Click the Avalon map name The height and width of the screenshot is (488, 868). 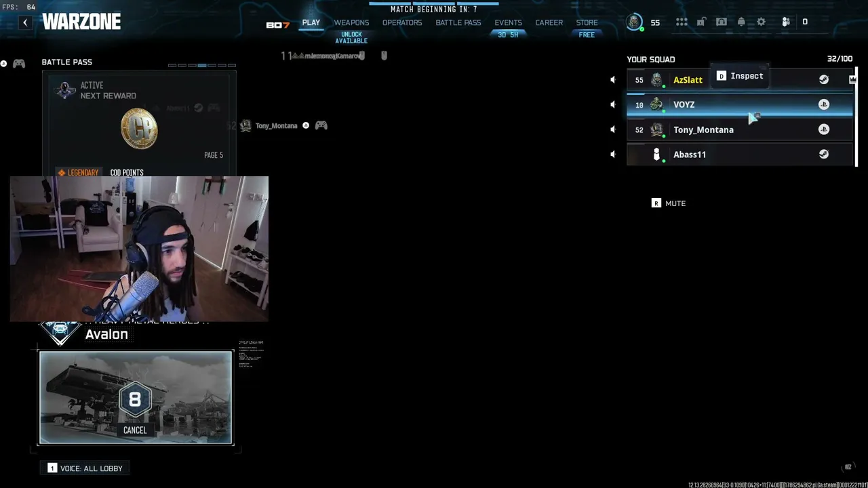[106, 334]
